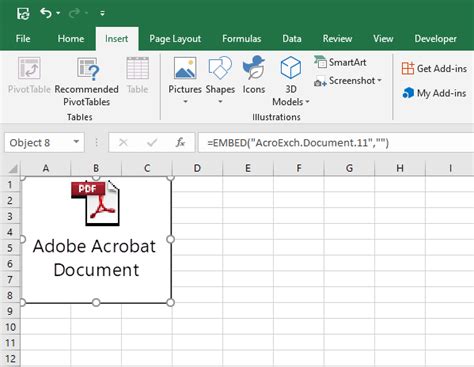The width and height of the screenshot is (474, 367).
Task: Click the AutoSave icon in the title bar
Action: [23, 13]
